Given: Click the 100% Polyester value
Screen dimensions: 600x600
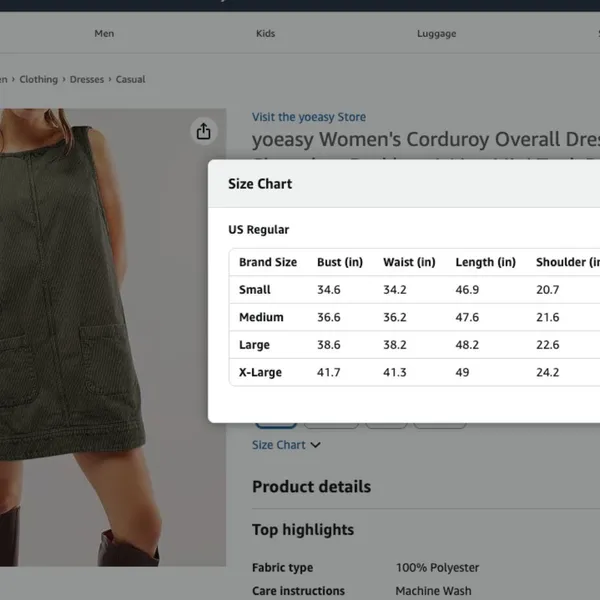Looking at the screenshot, I should pyautogui.click(x=437, y=567).
